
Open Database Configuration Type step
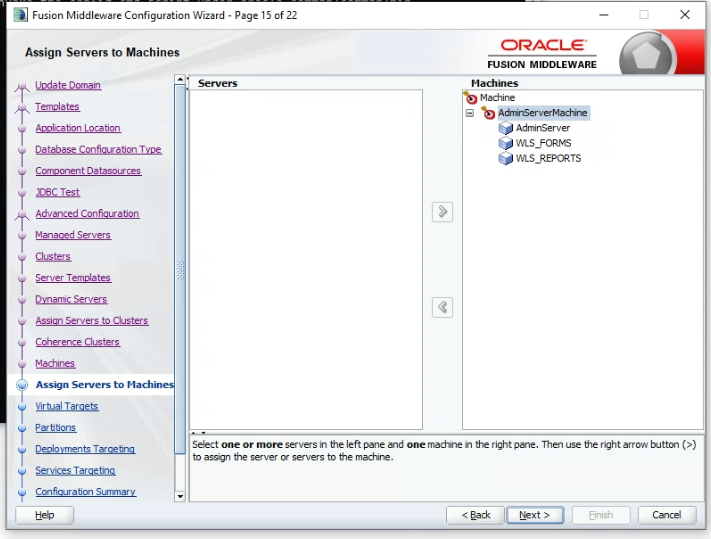click(x=98, y=149)
